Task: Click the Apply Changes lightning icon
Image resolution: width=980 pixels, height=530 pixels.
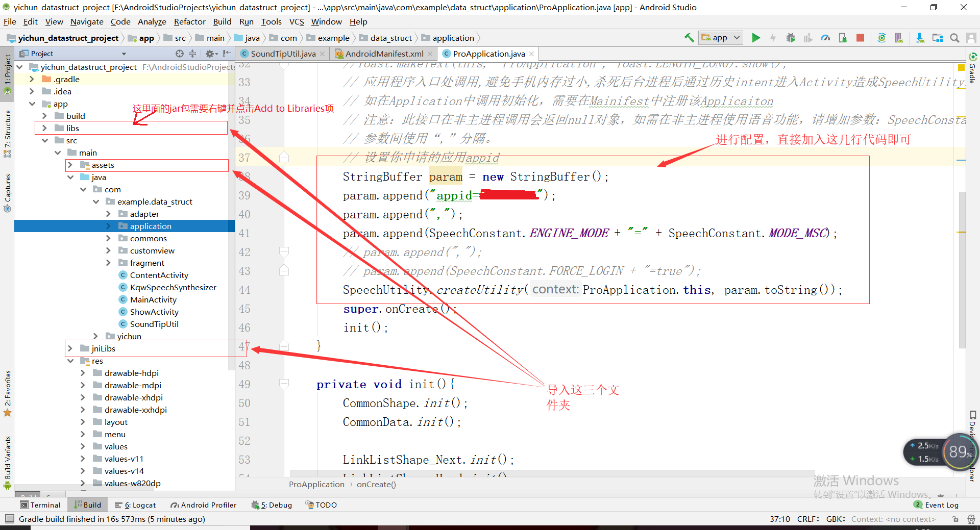Action: click(x=773, y=38)
